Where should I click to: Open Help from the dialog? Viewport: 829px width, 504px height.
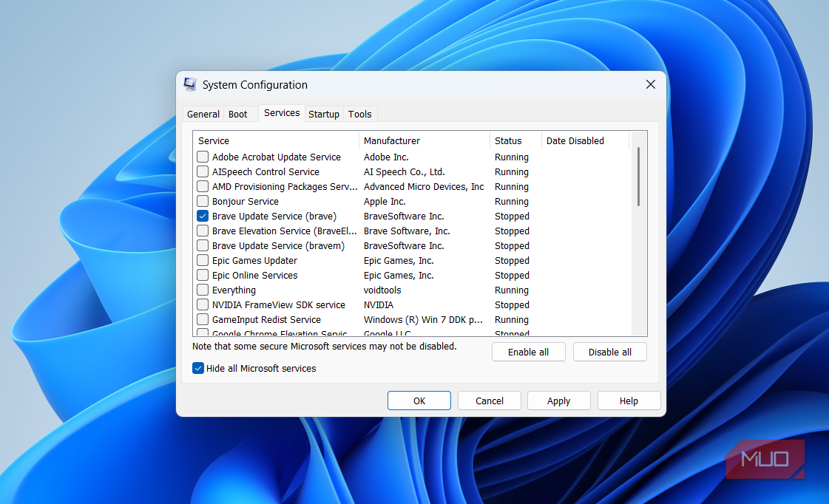pyautogui.click(x=629, y=401)
